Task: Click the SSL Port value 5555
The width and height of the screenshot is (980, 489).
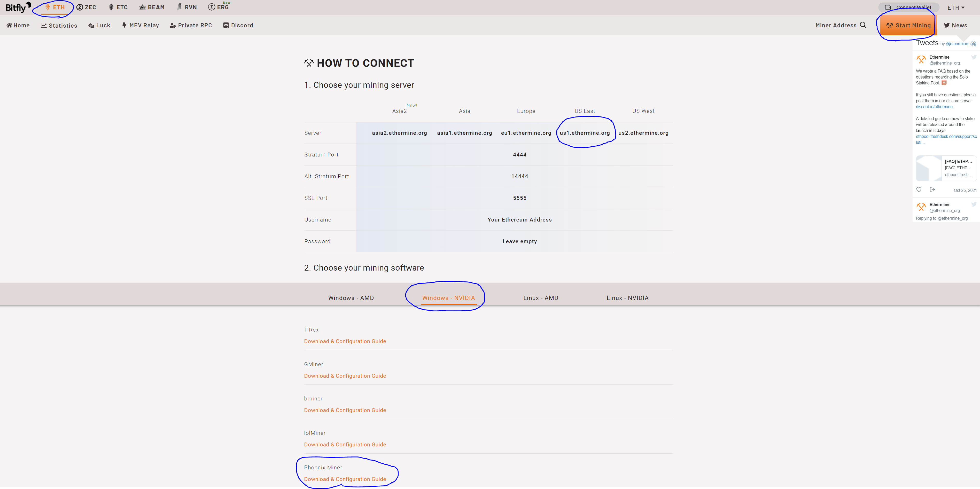Action: click(x=520, y=198)
